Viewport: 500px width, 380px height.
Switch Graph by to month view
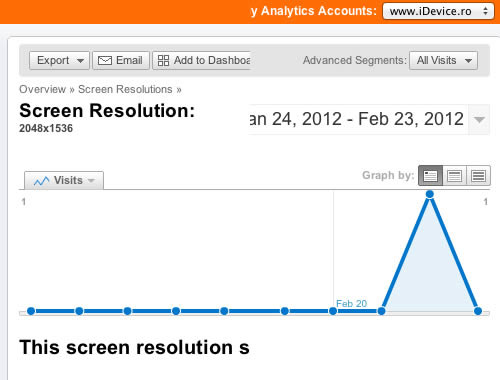tap(478, 175)
